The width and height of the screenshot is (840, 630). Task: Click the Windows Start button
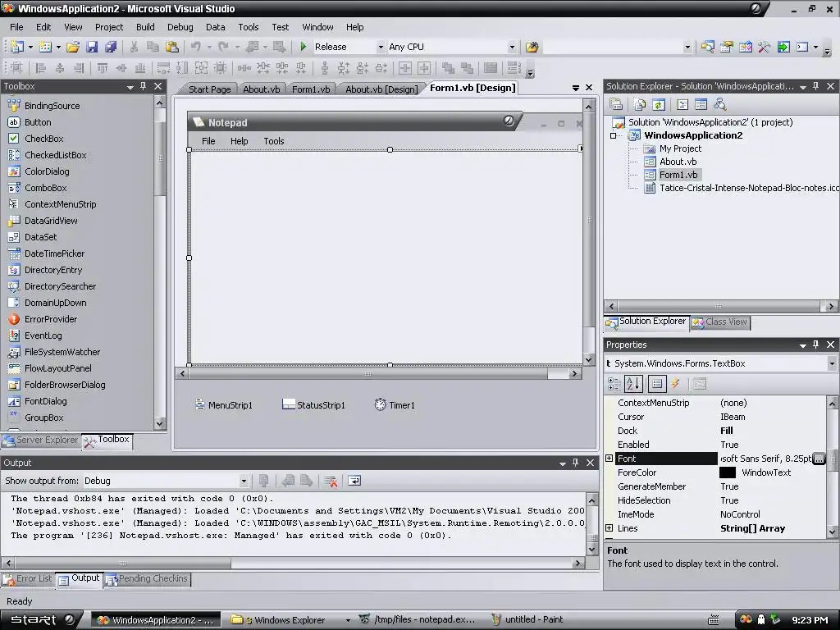point(42,620)
